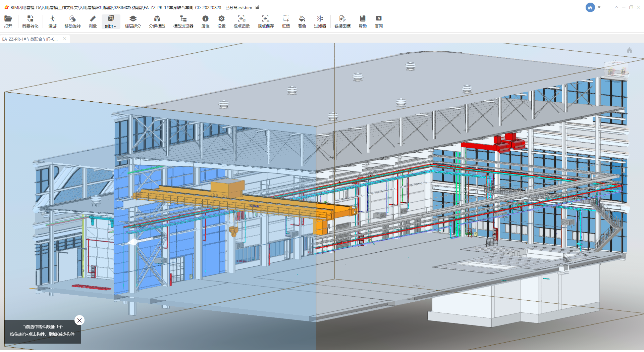Open a model file with 打开

coord(8,21)
